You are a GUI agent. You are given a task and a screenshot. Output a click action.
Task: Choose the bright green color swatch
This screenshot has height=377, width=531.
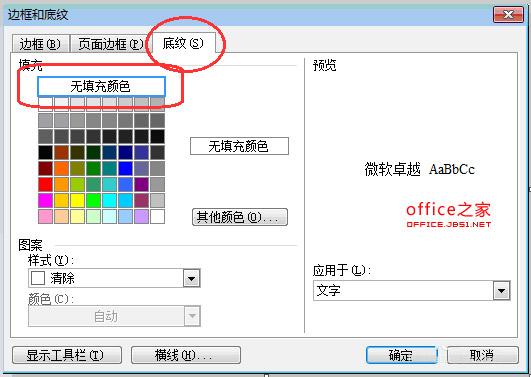click(x=93, y=201)
